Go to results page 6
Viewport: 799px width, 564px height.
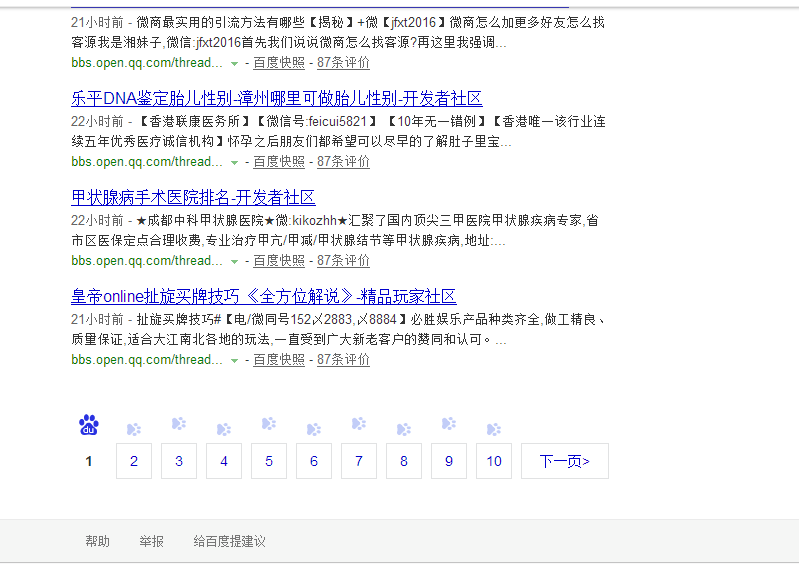pos(314,461)
